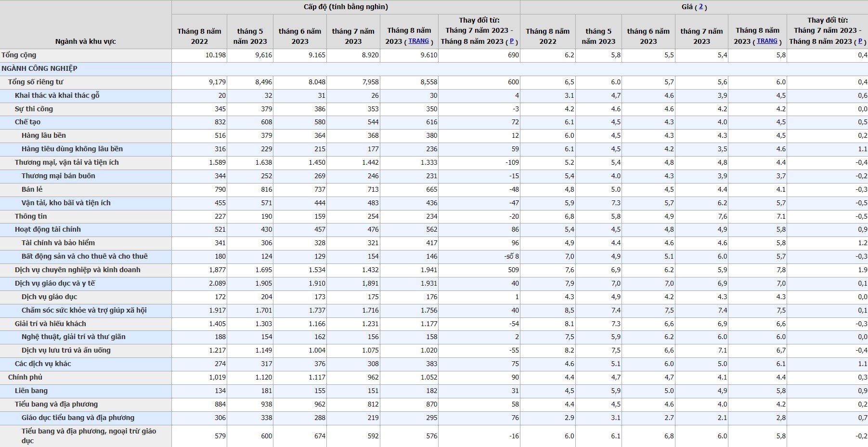Click the NGÀNH CÔNG NGHIỆP section row

(x=39, y=68)
